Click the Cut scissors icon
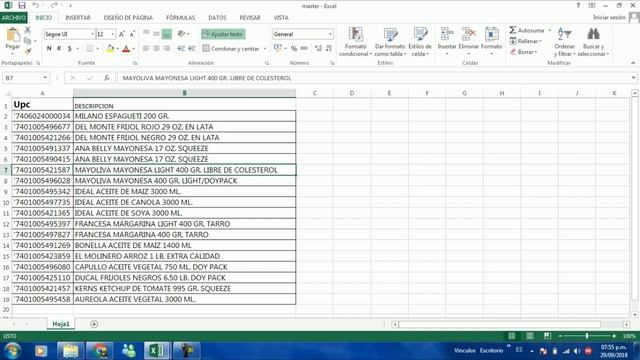The image size is (640, 360). (x=27, y=30)
